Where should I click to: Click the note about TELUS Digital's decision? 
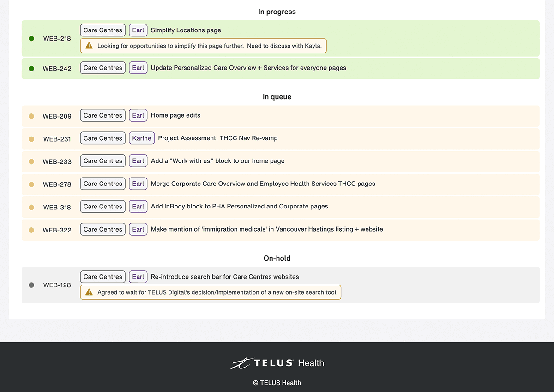(x=211, y=292)
